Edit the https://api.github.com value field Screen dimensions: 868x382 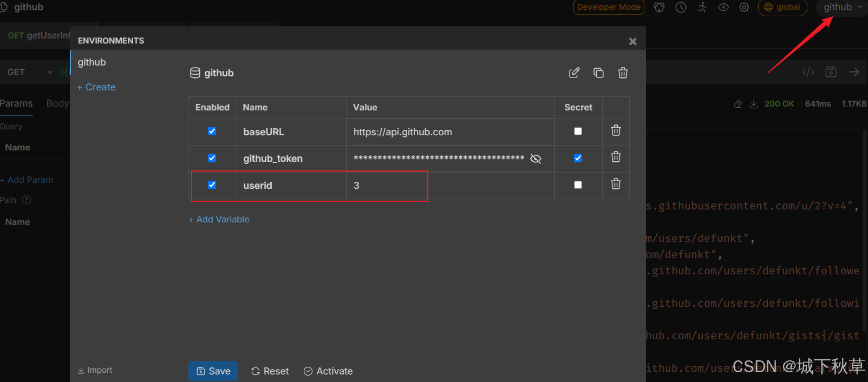[450, 132]
